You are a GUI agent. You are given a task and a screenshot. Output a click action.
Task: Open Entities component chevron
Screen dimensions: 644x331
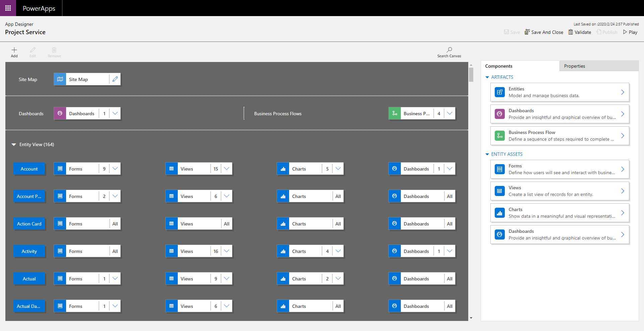coord(623,92)
